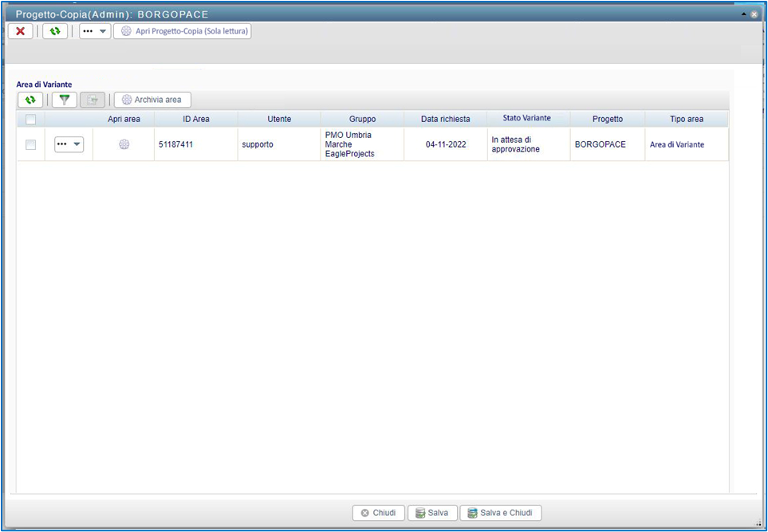This screenshot has width=768, height=532.
Task: Open Progetto-Copia in read-only mode
Action: [183, 31]
